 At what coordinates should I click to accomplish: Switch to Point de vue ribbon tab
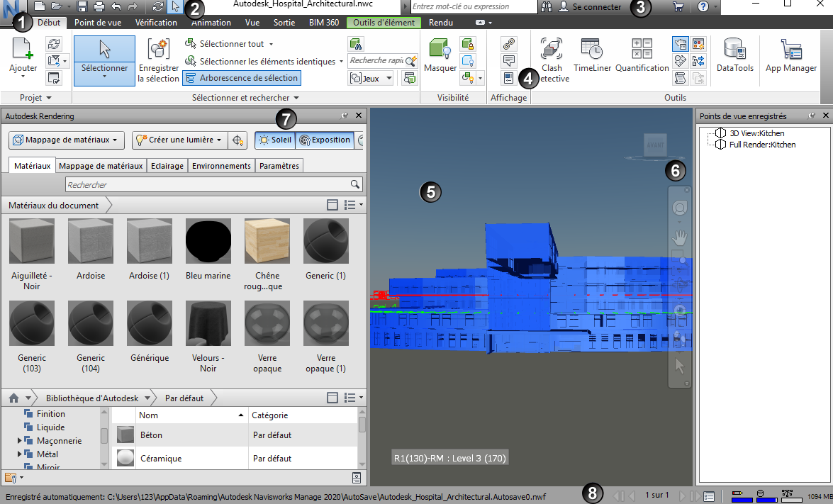tap(98, 22)
